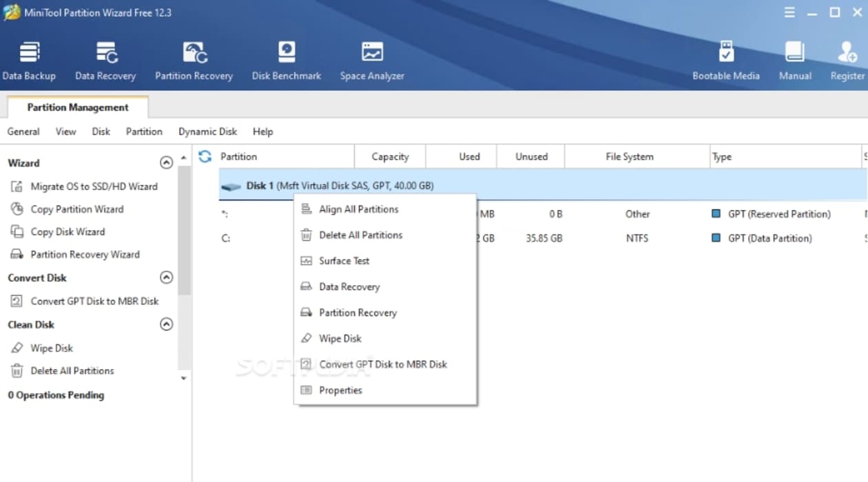Viewport: 868px width, 482px height.
Task: Open the Dynamic Disk menu
Action: click(207, 132)
